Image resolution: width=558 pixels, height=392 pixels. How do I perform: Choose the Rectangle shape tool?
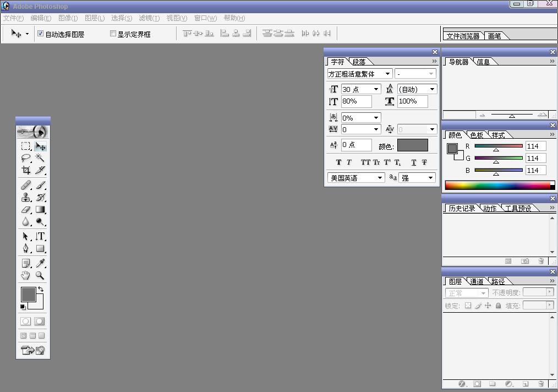tap(40, 248)
